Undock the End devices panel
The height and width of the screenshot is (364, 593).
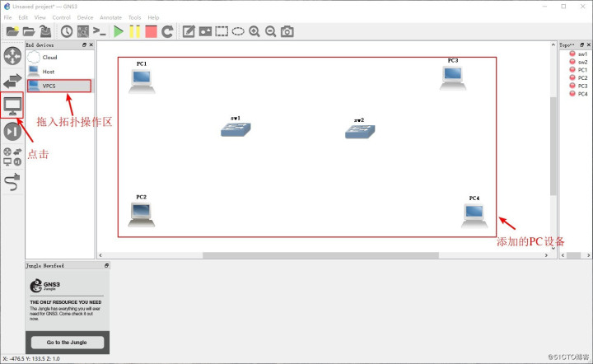(84, 44)
